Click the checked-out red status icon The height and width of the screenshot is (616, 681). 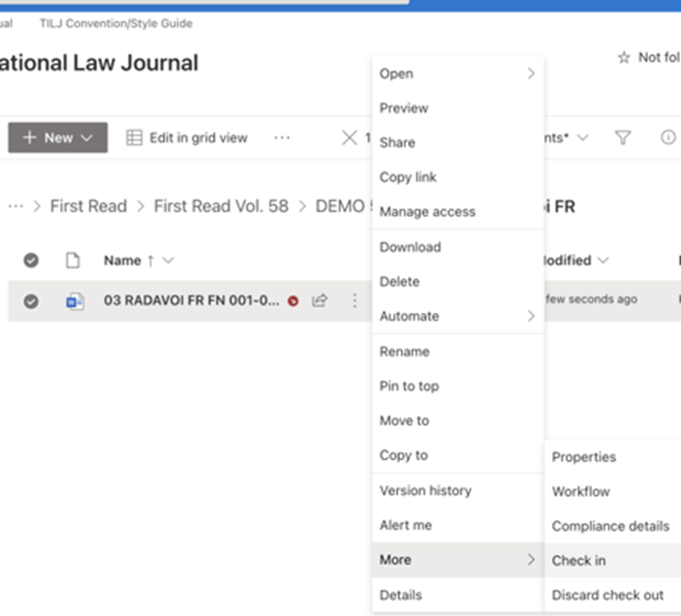tap(294, 301)
